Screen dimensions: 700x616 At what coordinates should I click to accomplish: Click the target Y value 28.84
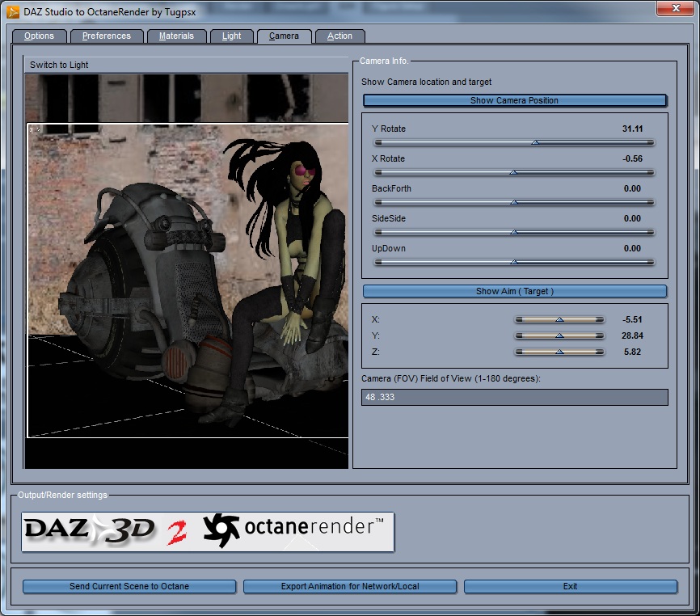[633, 335]
